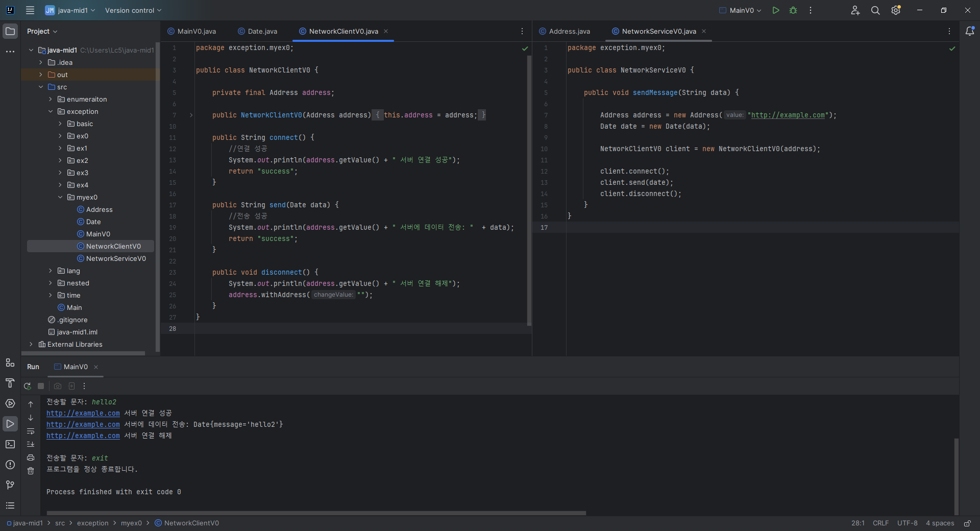Expand the out folder

41,75
